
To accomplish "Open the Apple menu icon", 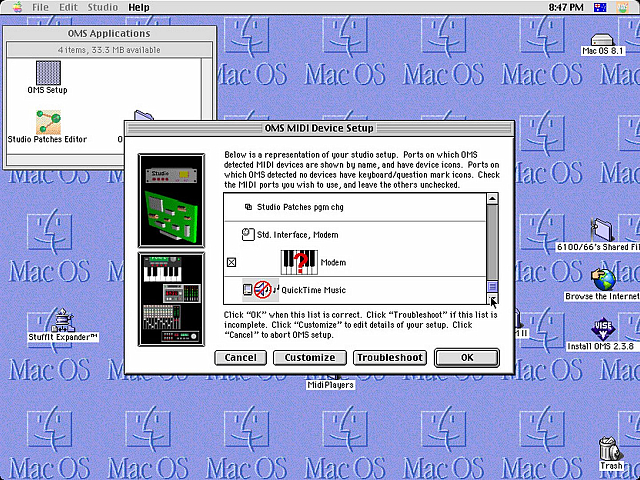I will click(17, 7).
